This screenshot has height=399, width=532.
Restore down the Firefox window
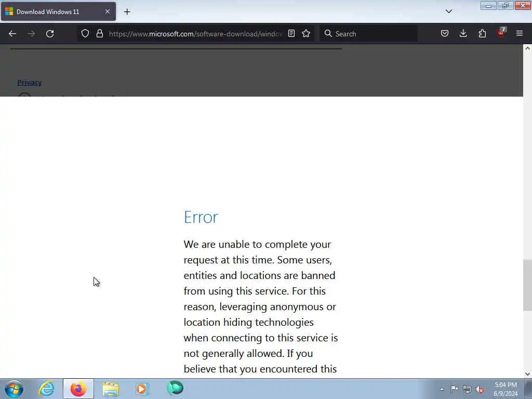[x=506, y=5]
